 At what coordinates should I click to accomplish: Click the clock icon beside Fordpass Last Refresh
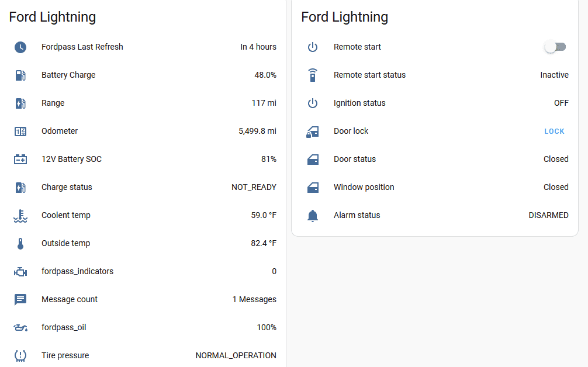(x=20, y=47)
